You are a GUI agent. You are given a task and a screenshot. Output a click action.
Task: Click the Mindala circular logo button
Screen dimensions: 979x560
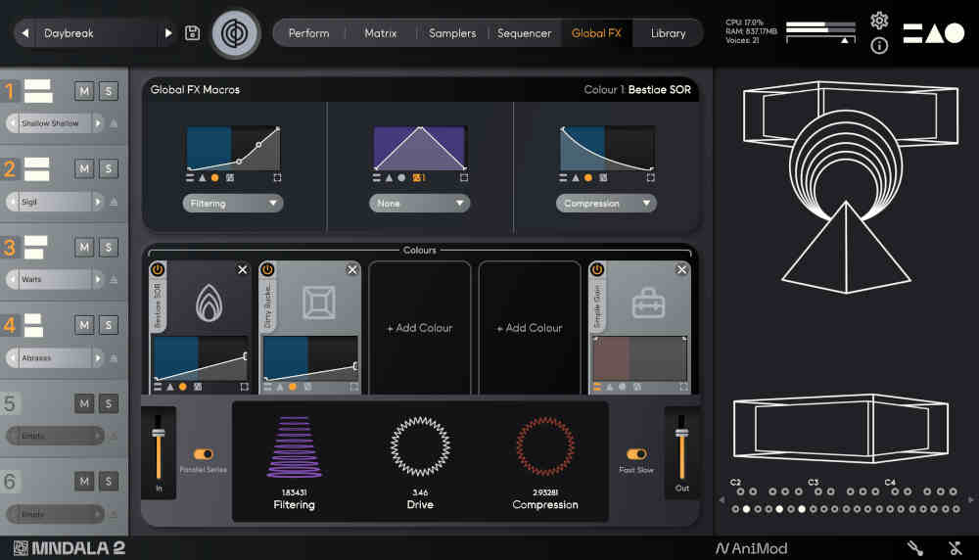coord(236,33)
